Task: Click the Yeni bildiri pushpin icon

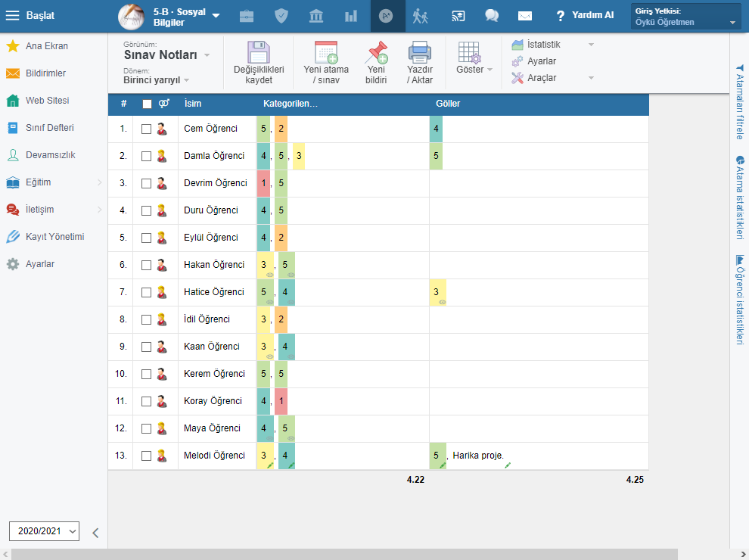Action: point(377,52)
